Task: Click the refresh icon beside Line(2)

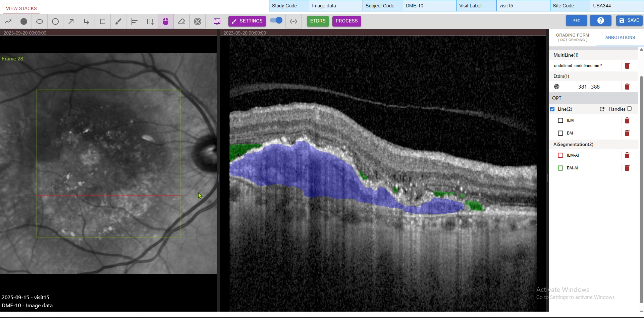Action: pos(602,109)
